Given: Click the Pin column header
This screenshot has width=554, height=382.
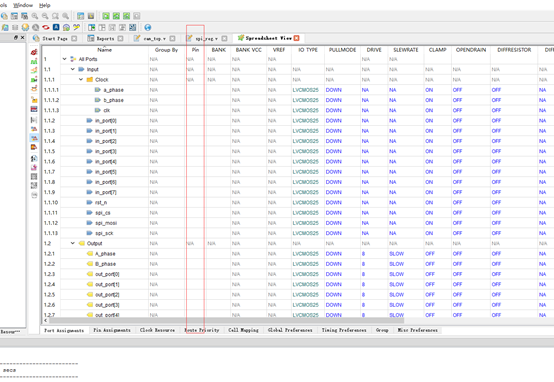Looking at the screenshot, I should coord(195,50).
